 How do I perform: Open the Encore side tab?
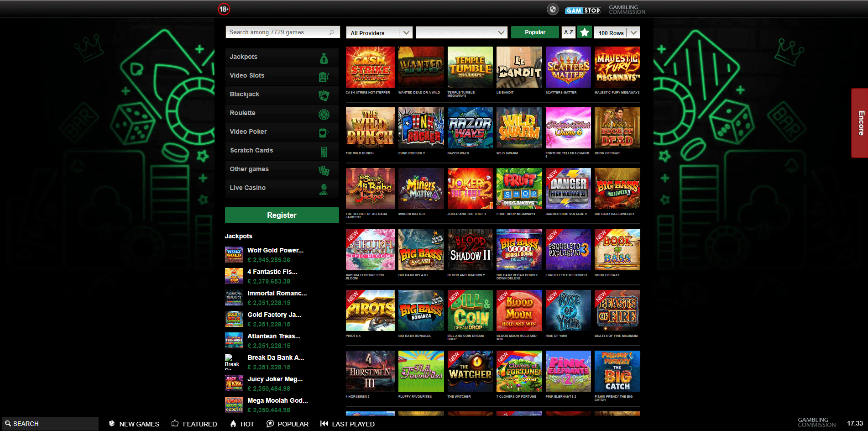(860, 123)
